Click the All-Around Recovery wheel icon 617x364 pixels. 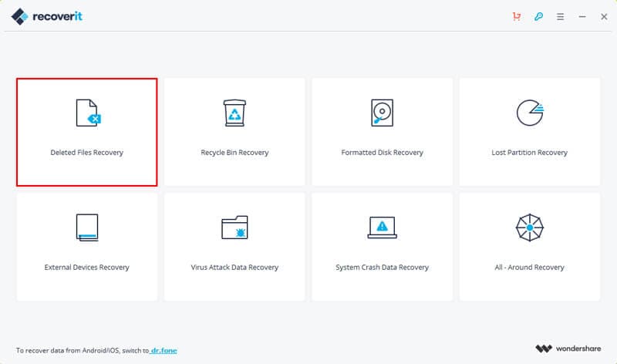pyautogui.click(x=530, y=228)
